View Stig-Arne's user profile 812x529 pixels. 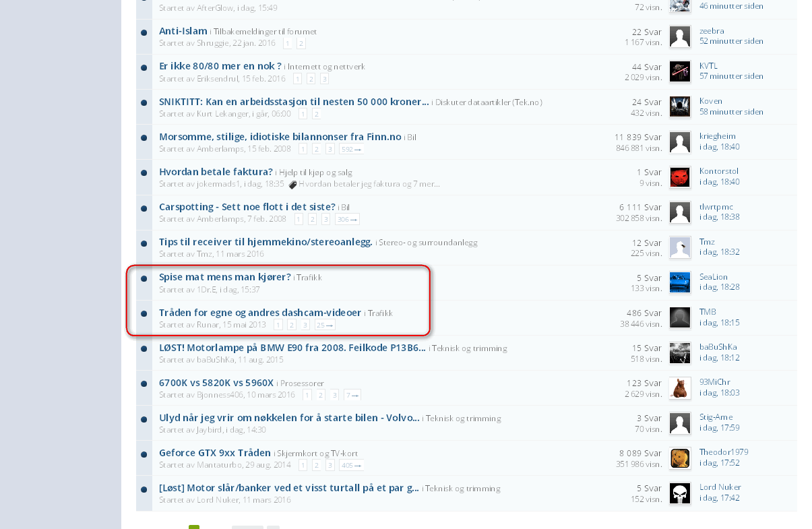pos(716,417)
